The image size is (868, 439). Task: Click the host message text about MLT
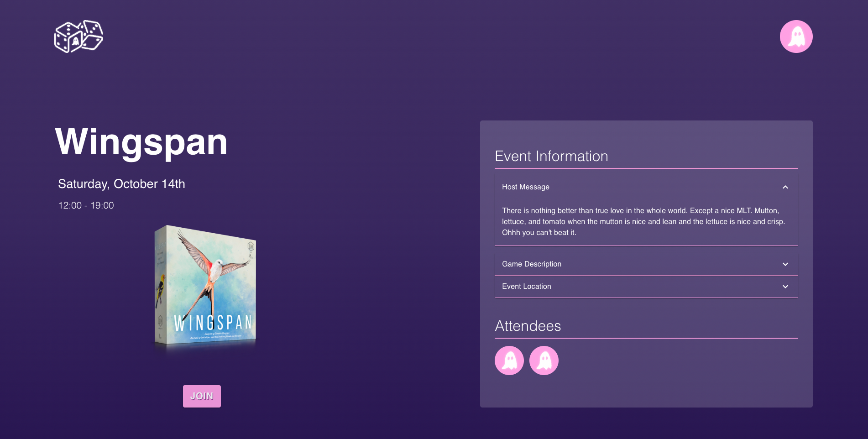tap(643, 221)
